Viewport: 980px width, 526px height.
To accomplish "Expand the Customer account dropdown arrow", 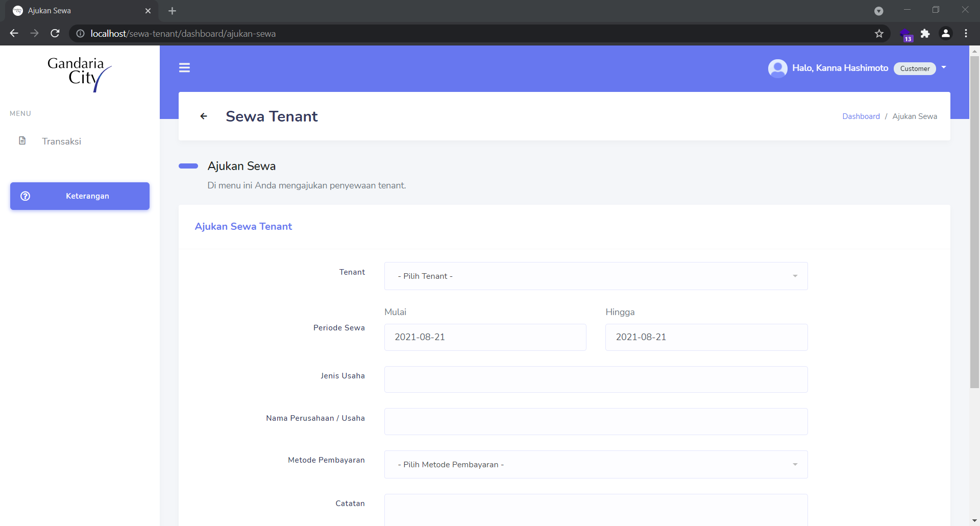I will 943,67.
